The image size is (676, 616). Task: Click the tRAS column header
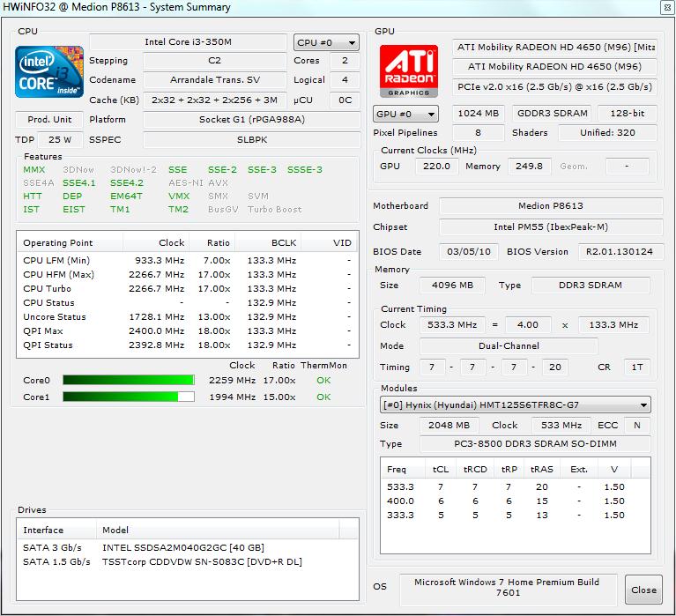tap(541, 470)
